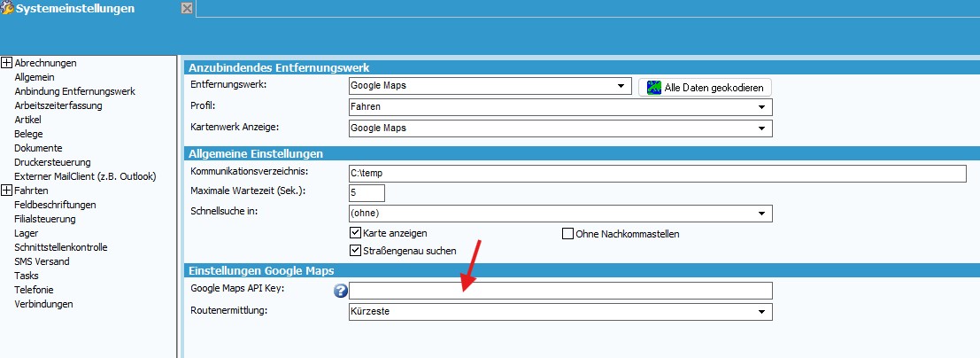Click Alle Daten geokodieren button
The image size is (980, 358).
click(x=706, y=87)
